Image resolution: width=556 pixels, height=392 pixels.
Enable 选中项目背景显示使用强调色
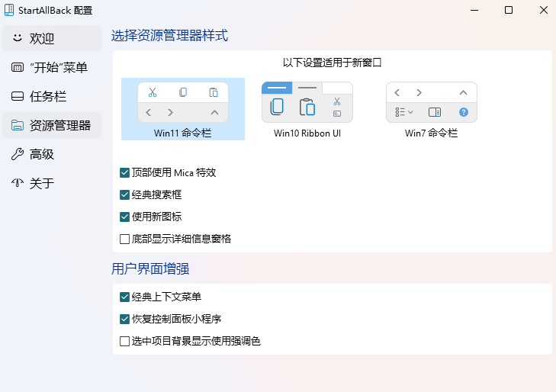pyautogui.click(x=125, y=341)
